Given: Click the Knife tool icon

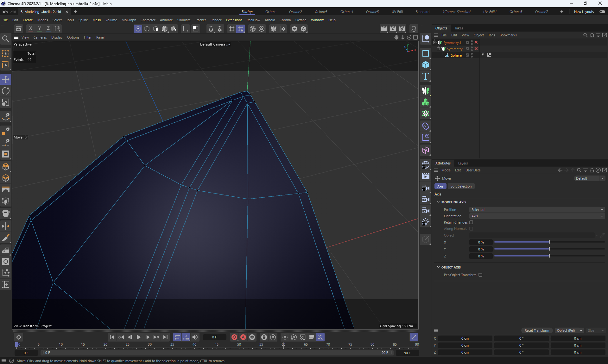Looking at the screenshot, I should pos(6,238).
